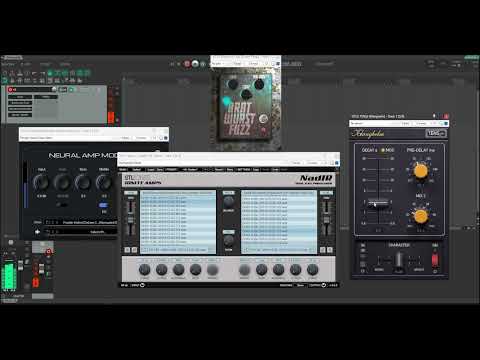Select the last plugin entry in FX list
Viewport: 480px width, 360px height.
tap(20, 115)
